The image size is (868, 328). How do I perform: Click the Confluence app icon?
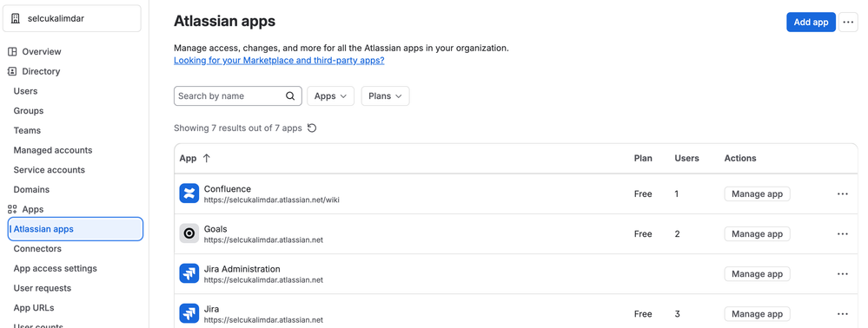pyautogui.click(x=189, y=194)
